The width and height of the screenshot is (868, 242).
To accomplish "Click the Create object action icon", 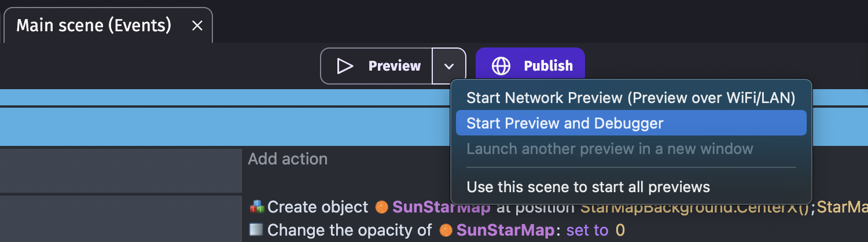I will point(256,207).
